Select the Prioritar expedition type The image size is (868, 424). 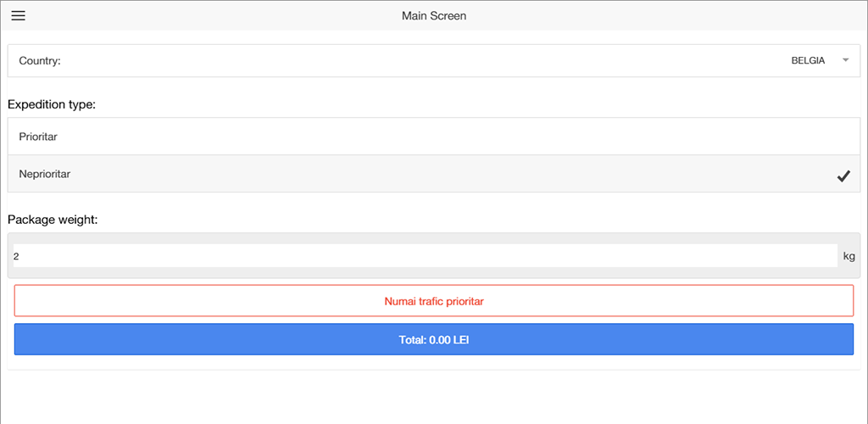click(38, 136)
